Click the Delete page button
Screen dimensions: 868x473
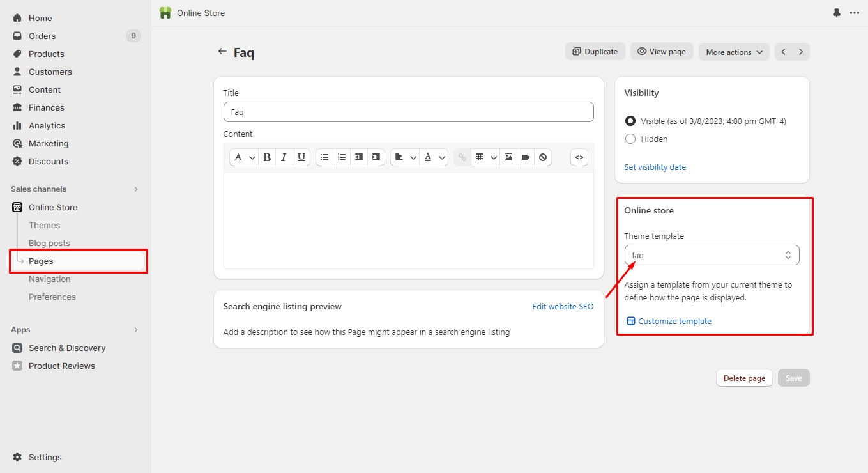[744, 378]
